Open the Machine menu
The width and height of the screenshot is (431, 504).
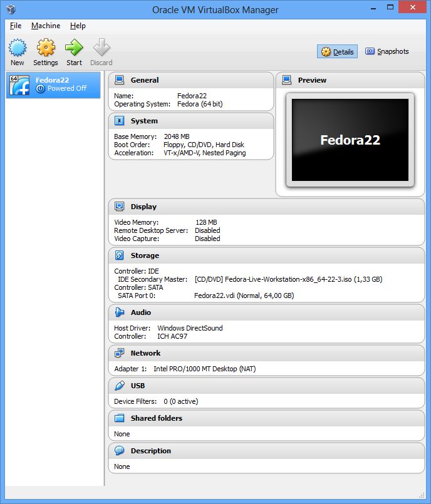click(x=46, y=26)
